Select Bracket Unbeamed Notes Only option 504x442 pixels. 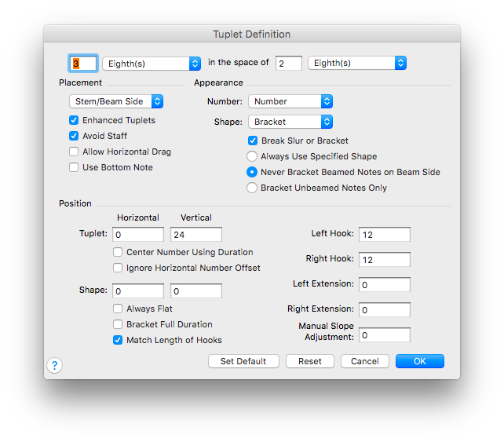coord(253,188)
